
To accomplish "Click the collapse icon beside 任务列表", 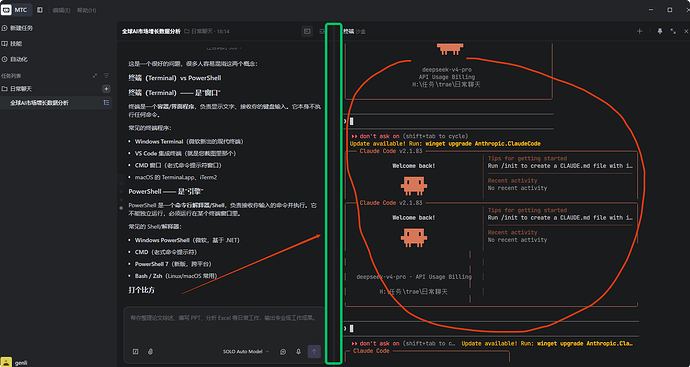I will tap(95, 76).
